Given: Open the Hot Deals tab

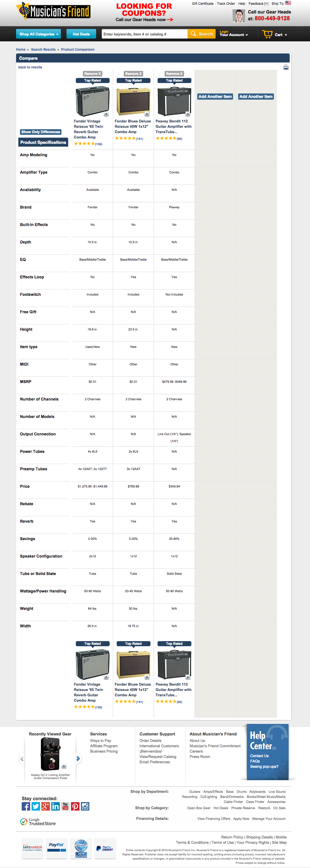Looking at the screenshot, I should [81, 34].
